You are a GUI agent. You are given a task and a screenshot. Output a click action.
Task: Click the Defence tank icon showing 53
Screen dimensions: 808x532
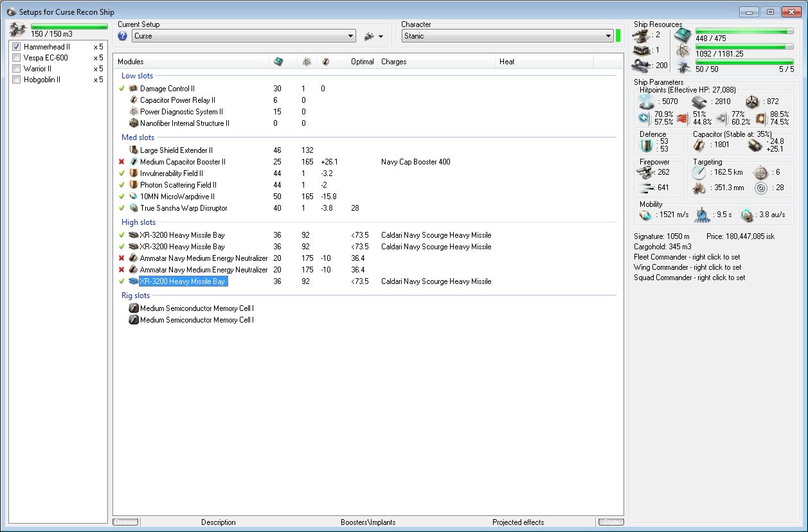click(x=647, y=145)
